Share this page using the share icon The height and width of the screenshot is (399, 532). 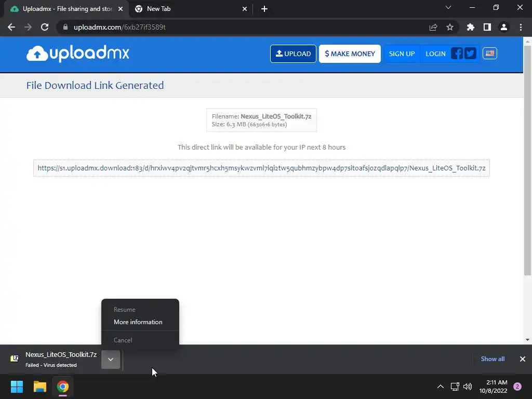pyautogui.click(x=433, y=27)
